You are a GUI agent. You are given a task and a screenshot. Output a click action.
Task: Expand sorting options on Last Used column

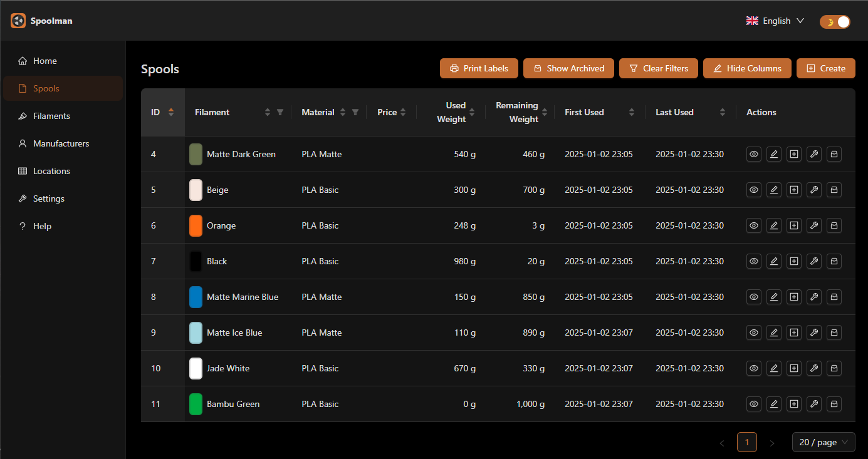point(722,111)
